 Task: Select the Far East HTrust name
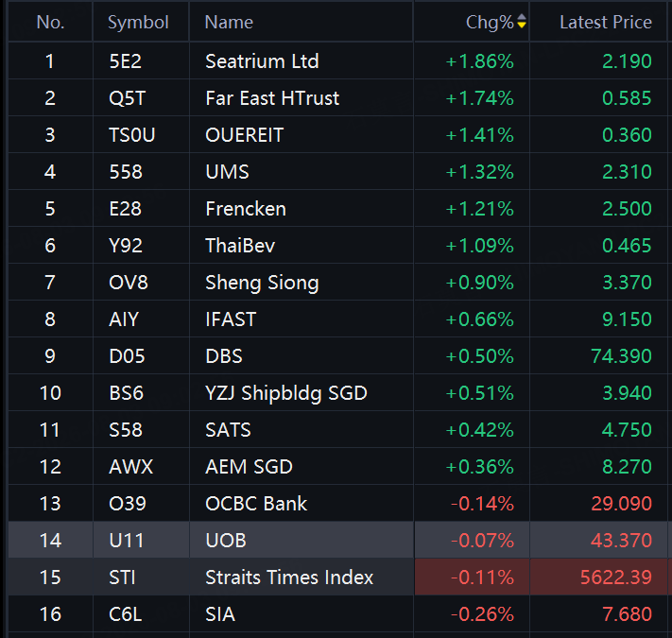coord(272,98)
